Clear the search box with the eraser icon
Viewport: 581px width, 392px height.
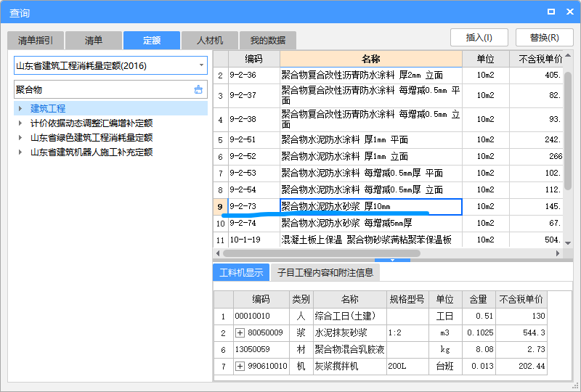click(198, 89)
